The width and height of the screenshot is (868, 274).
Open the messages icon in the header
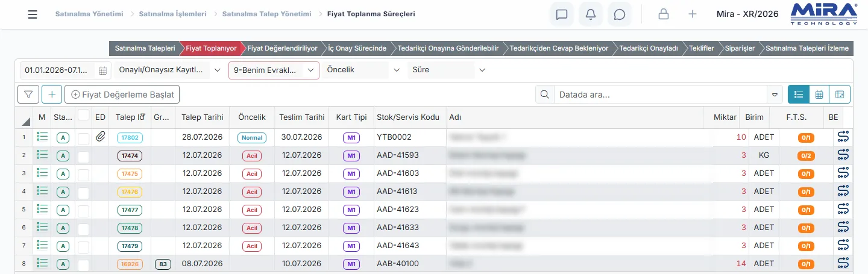[x=562, y=14]
